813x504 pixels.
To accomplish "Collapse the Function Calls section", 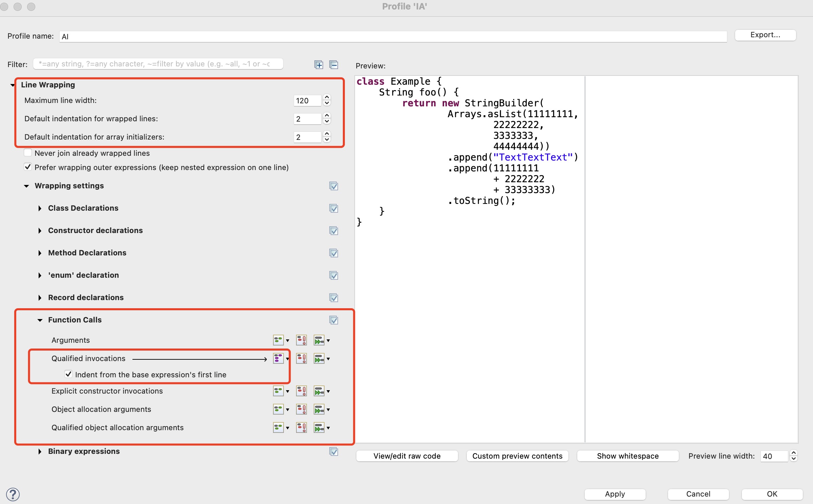I will tap(40, 320).
